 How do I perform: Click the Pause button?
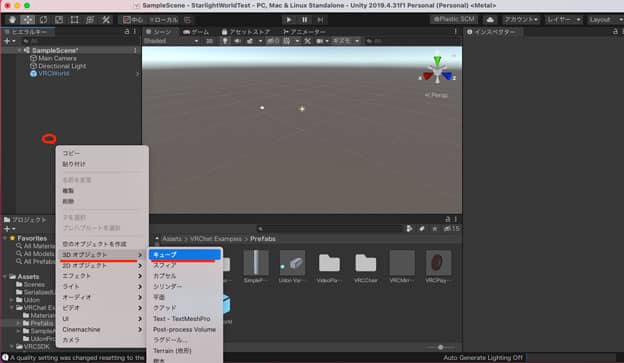[x=304, y=20]
